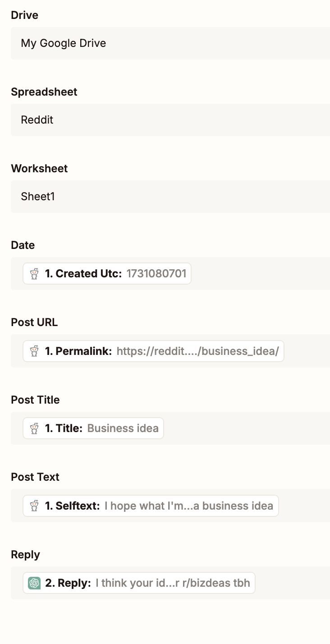Click the Reddit icon next to Title
The image size is (330, 644).
pos(34,428)
